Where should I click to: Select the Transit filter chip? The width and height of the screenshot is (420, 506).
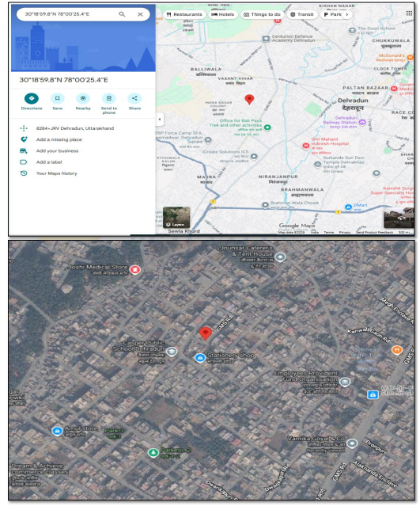click(302, 14)
